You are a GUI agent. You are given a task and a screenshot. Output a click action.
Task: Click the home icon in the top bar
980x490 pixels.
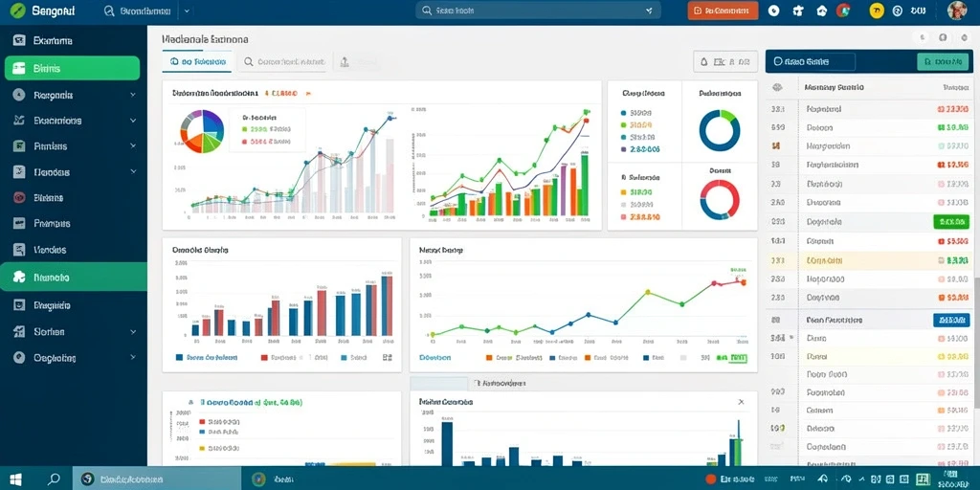tap(821, 11)
